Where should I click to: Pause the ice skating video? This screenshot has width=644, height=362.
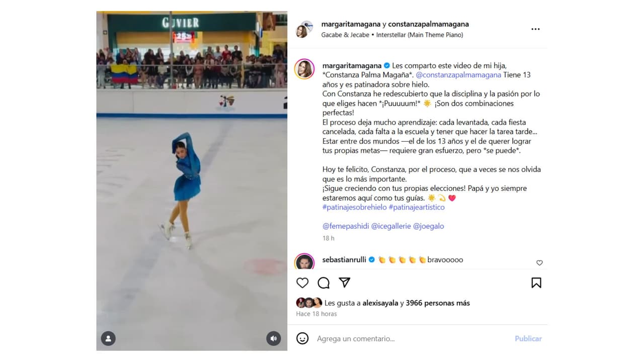point(192,181)
